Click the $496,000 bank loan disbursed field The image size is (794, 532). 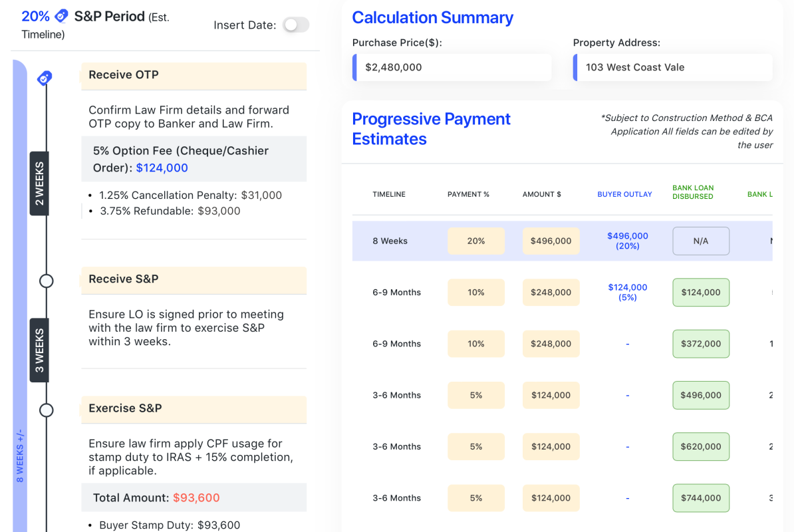tap(701, 395)
